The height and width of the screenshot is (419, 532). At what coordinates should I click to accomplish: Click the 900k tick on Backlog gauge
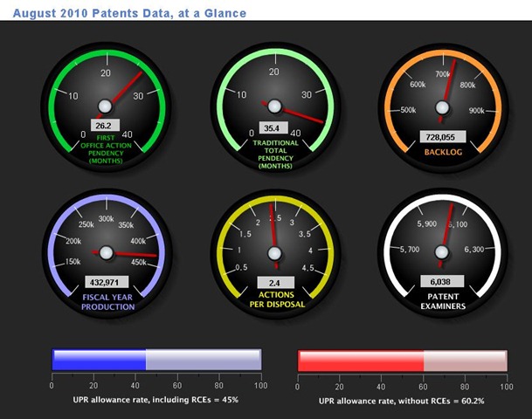pyautogui.click(x=477, y=111)
